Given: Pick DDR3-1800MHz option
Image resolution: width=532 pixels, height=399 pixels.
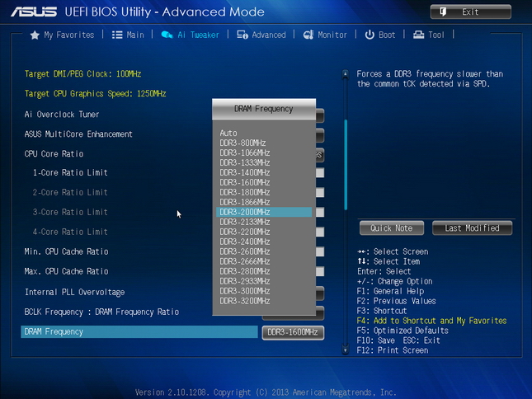Looking at the screenshot, I should pos(245,192).
